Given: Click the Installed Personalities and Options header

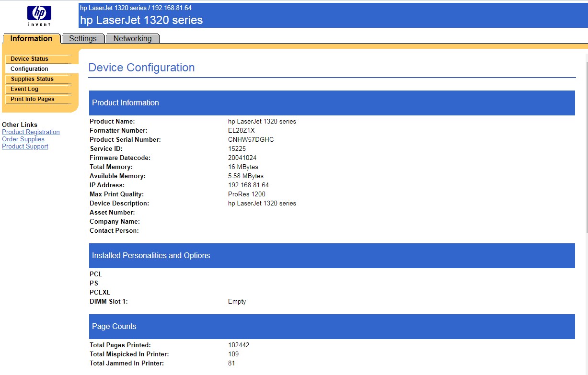Looking at the screenshot, I should [332, 256].
